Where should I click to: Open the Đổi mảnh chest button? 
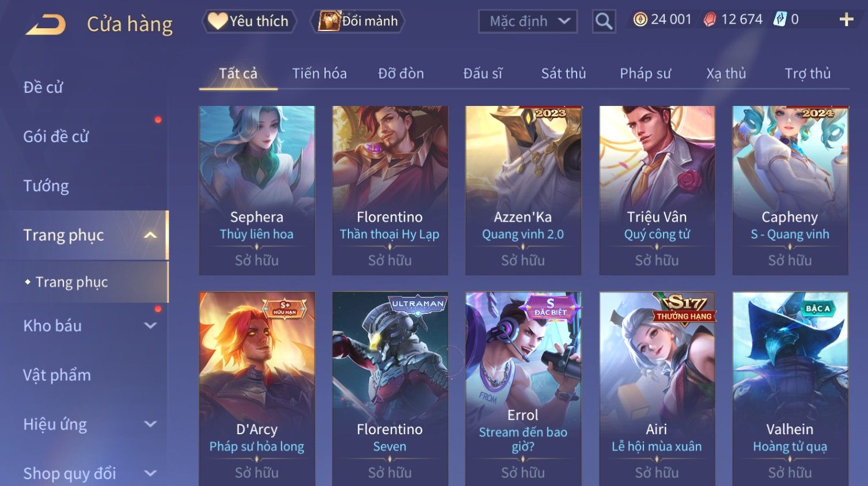[358, 21]
